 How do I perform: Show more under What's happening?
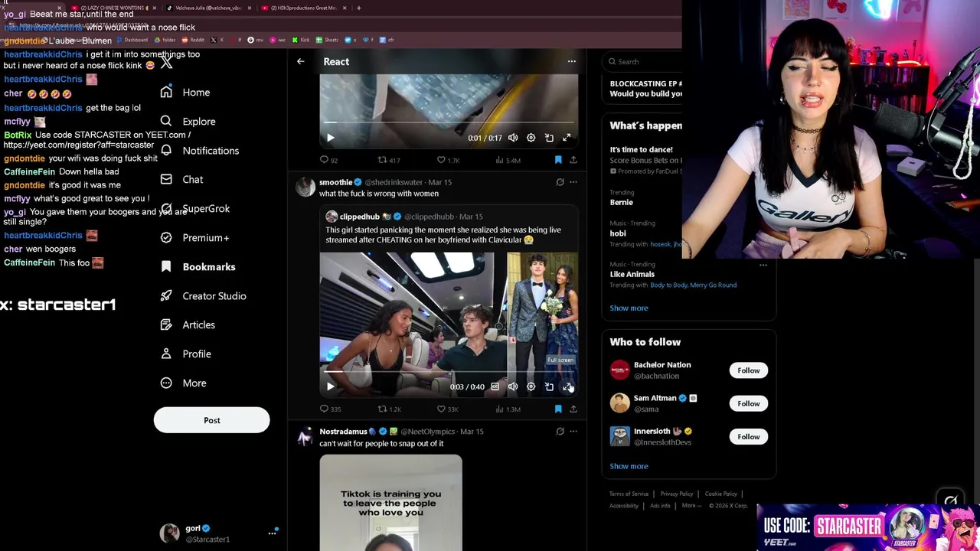[629, 308]
